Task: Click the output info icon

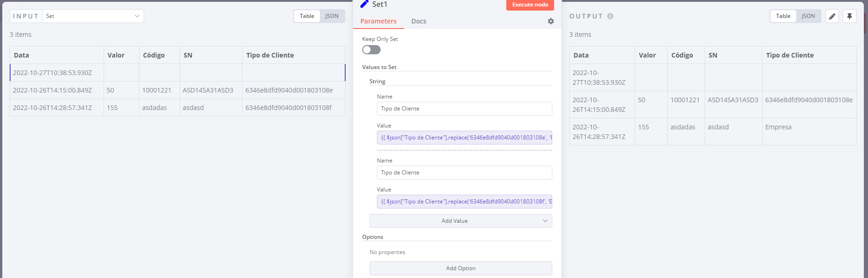Action: pyautogui.click(x=610, y=16)
